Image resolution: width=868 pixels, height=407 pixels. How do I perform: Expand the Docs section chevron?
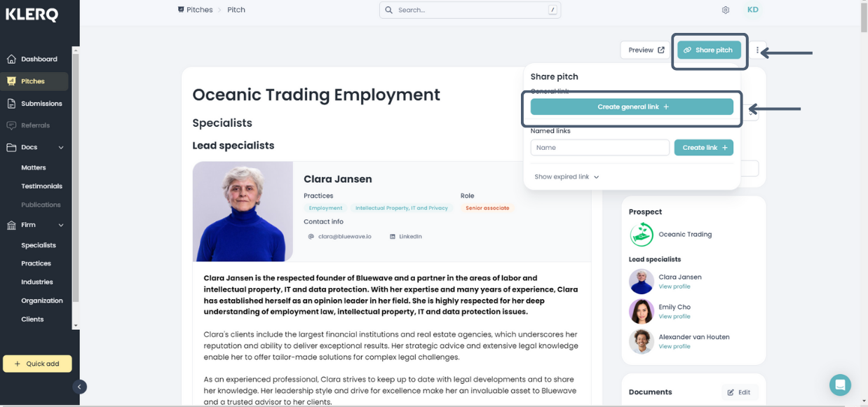(x=61, y=148)
